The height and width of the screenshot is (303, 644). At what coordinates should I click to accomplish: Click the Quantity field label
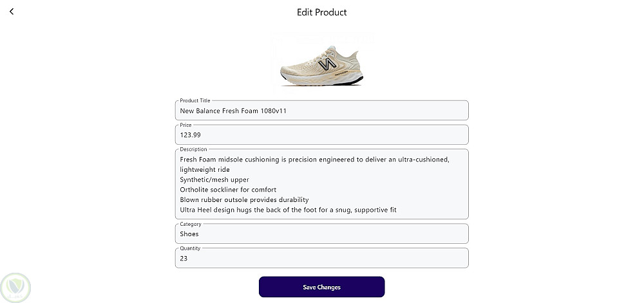point(190,248)
